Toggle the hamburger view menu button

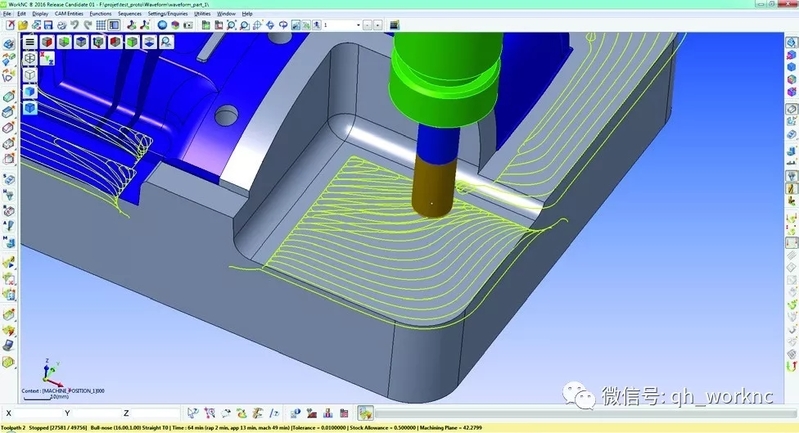[x=29, y=42]
